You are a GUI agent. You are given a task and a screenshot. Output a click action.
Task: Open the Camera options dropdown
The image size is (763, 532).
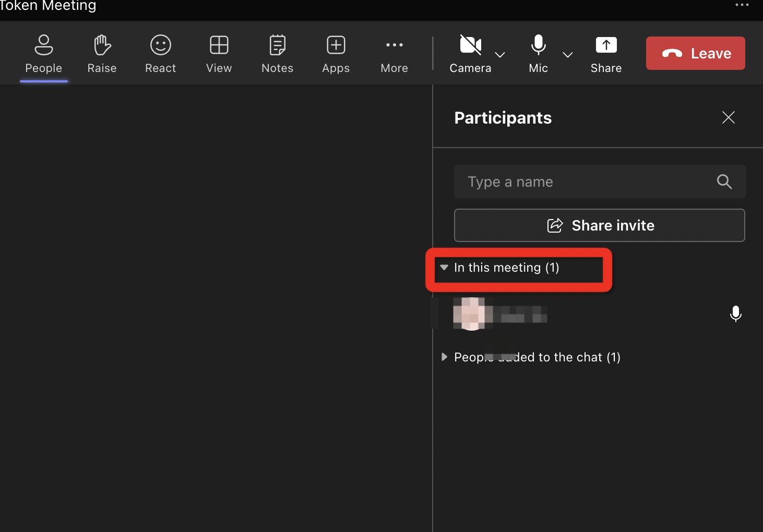click(x=500, y=55)
